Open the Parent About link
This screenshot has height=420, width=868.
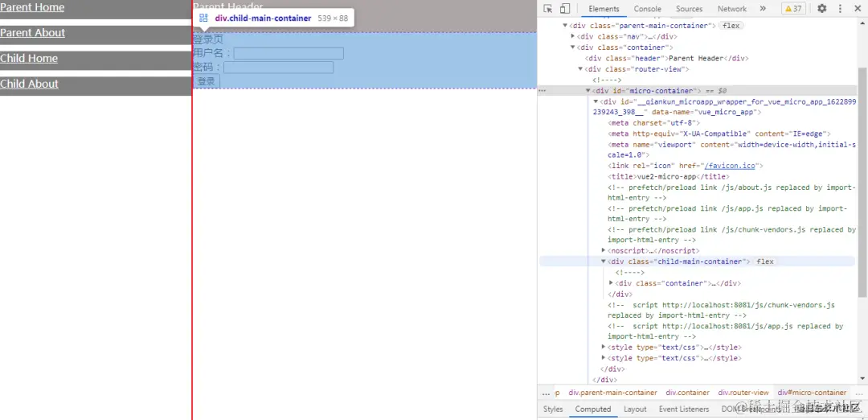coord(33,33)
